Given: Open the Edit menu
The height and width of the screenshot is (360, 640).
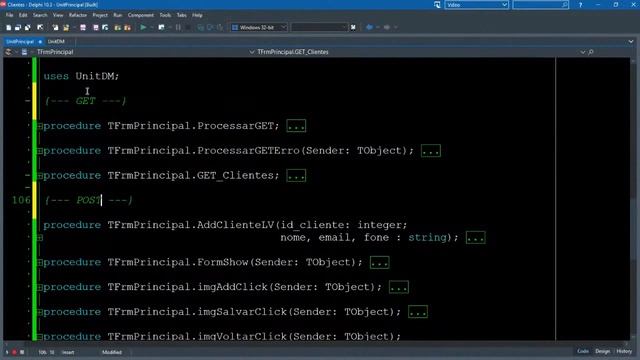Looking at the screenshot, I should click(23, 15).
